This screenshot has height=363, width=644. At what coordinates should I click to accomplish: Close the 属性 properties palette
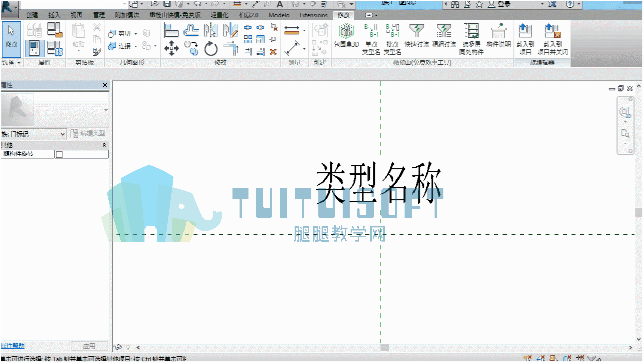click(105, 85)
